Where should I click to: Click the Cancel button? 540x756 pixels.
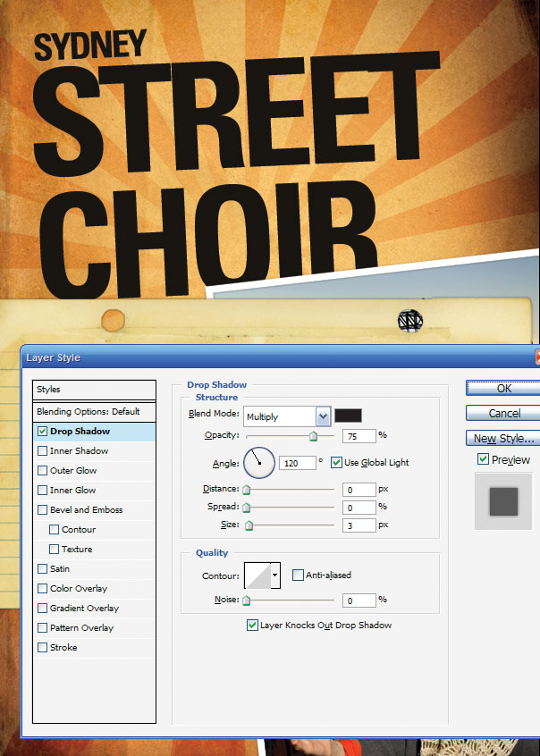point(502,413)
